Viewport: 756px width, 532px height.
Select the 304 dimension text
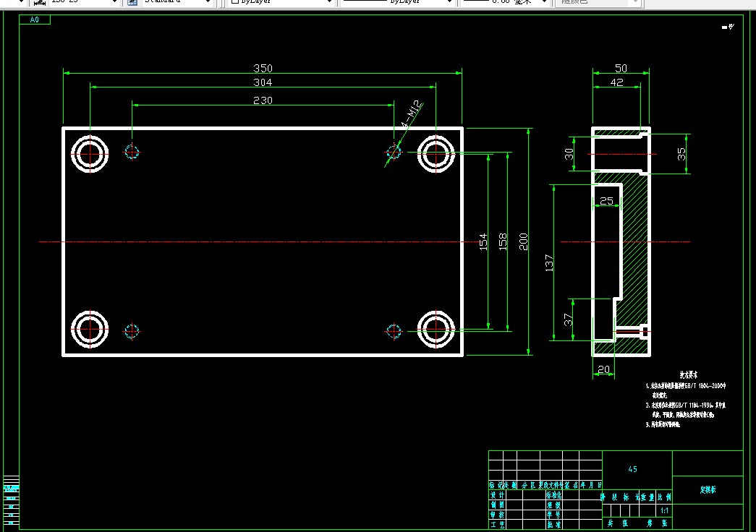[263, 82]
